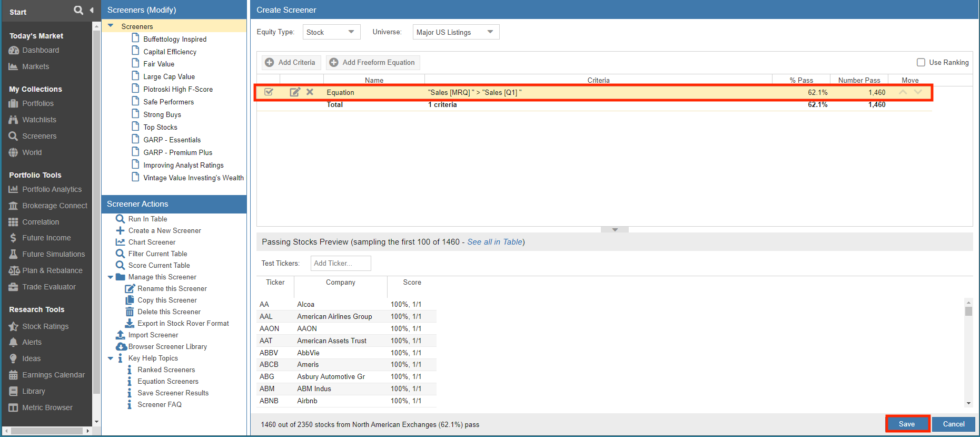
Task: Click the Future Simulations flask icon
Action: [13, 254]
